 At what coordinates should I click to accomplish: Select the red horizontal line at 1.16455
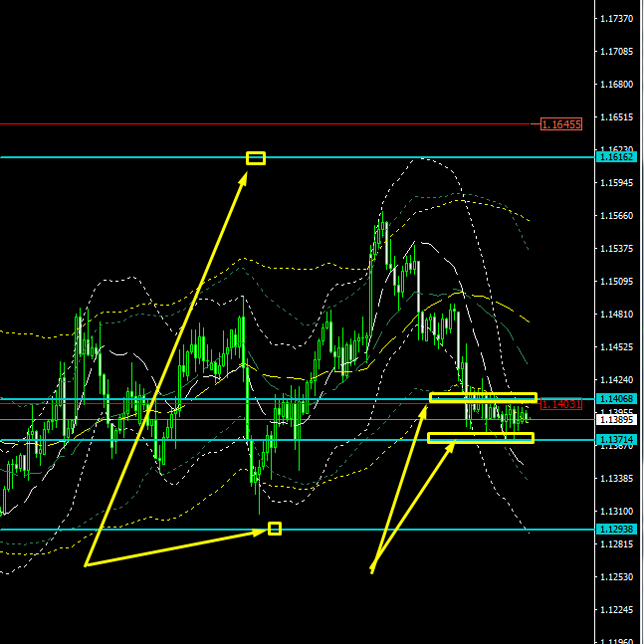269,124
